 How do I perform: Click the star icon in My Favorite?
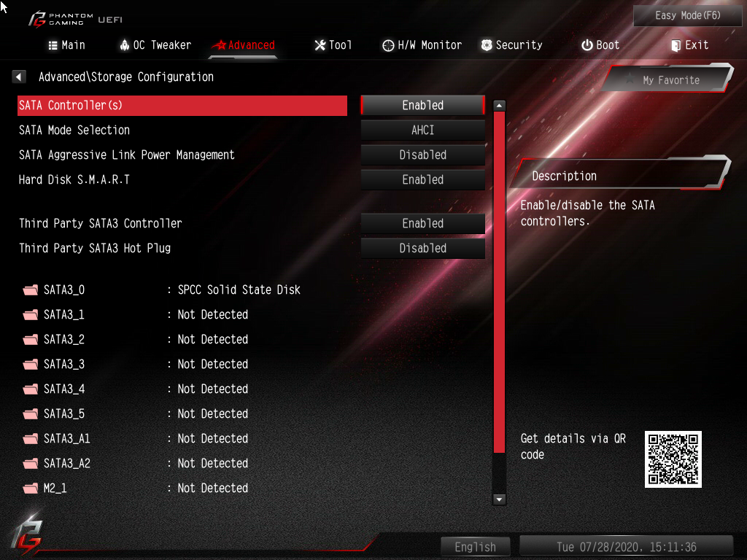(630, 79)
